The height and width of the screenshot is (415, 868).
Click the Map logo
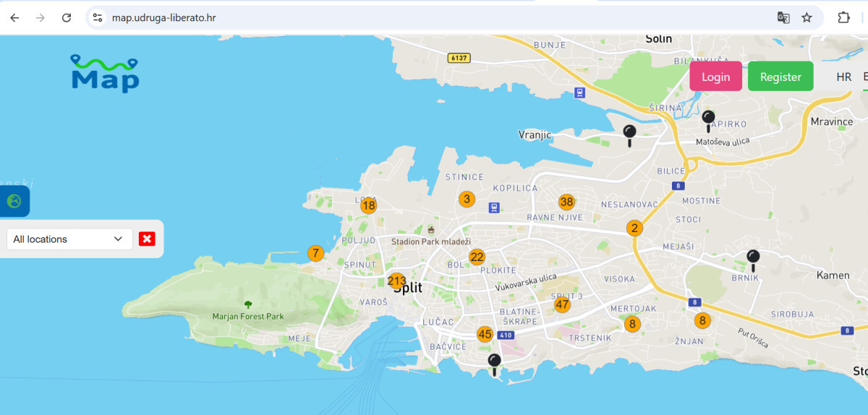pyautogui.click(x=105, y=73)
